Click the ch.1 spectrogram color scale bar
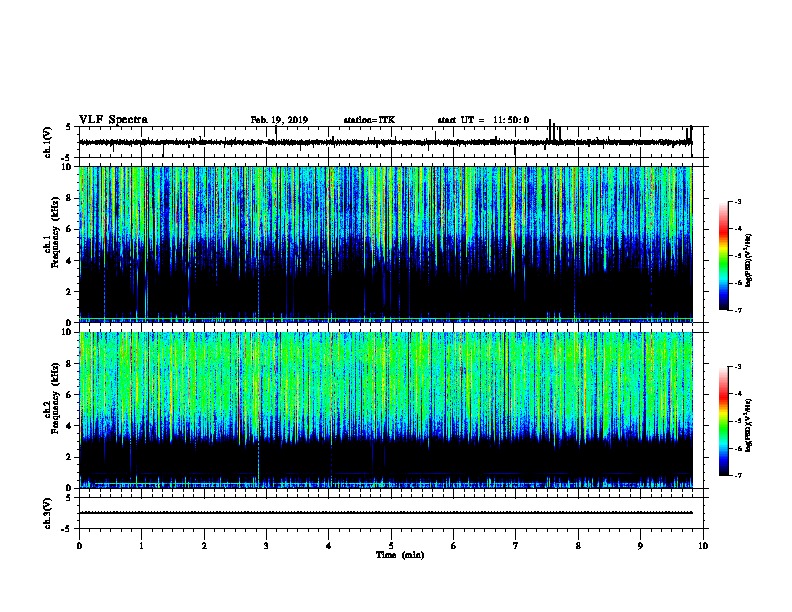Viewport: 792px width, 612px height. point(724,256)
